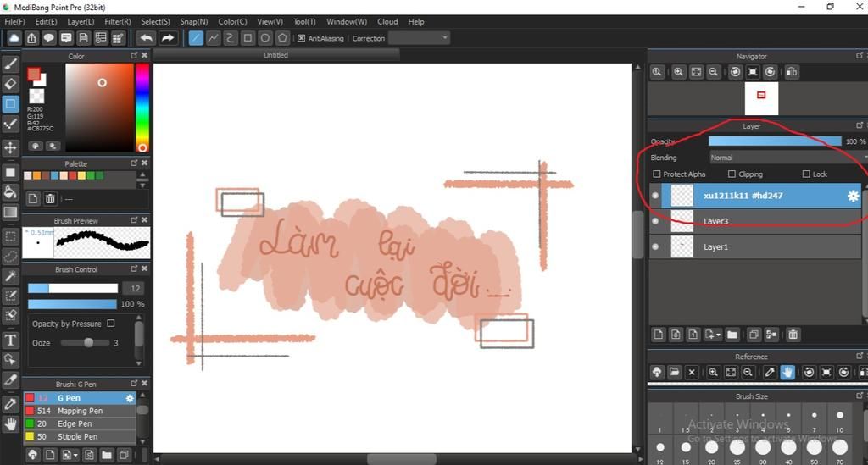Select the Edge Pen brush
The width and height of the screenshot is (868, 465).
80,423
